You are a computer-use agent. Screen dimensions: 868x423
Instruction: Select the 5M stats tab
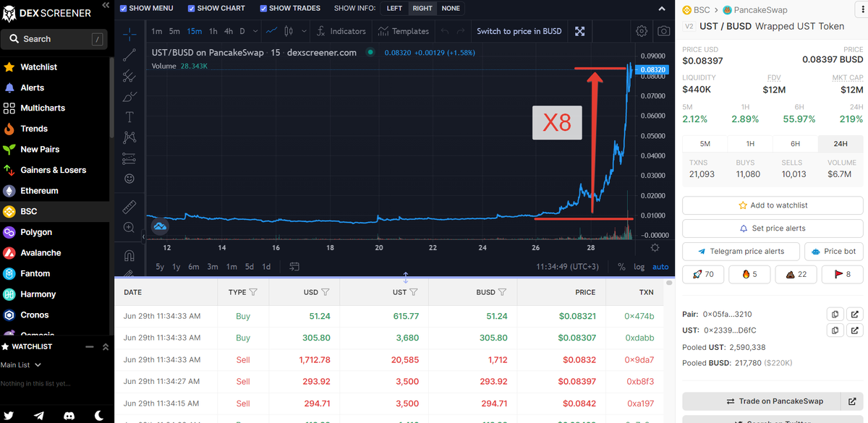(x=705, y=144)
